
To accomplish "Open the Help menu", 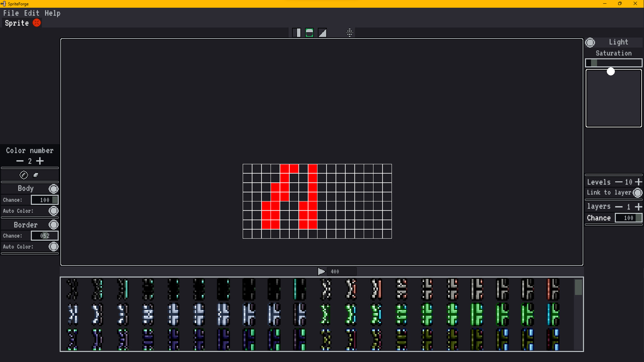I will point(52,13).
